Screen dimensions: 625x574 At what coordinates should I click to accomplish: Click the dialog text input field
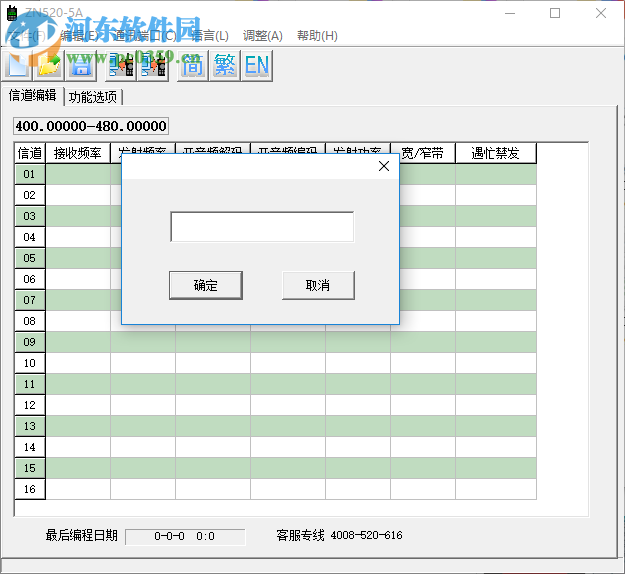point(262,226)
